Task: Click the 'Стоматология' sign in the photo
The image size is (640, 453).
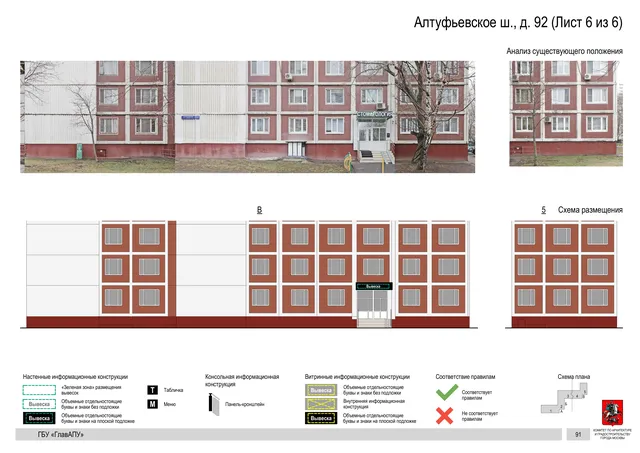Action: (x=374, y=115)
